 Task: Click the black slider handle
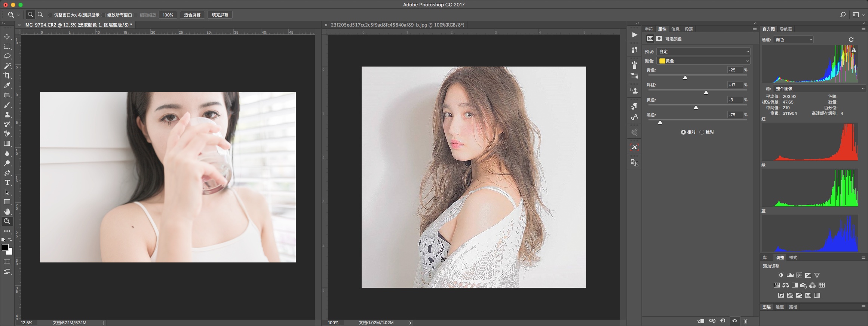660,122
